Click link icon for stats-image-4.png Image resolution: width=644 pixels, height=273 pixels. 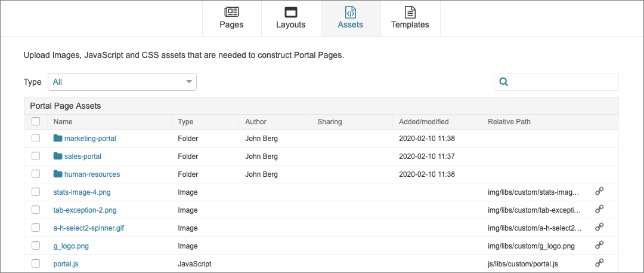point(599,192)
